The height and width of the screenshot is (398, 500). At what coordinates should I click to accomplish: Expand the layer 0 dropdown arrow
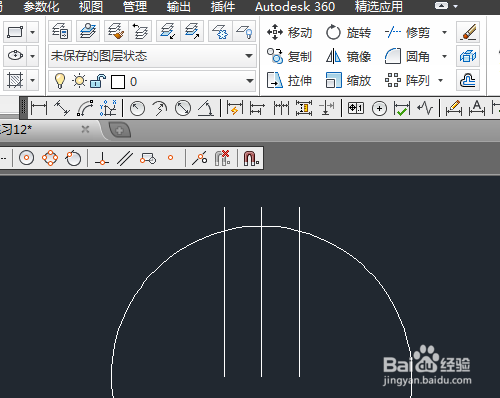[x=249, y=81]
